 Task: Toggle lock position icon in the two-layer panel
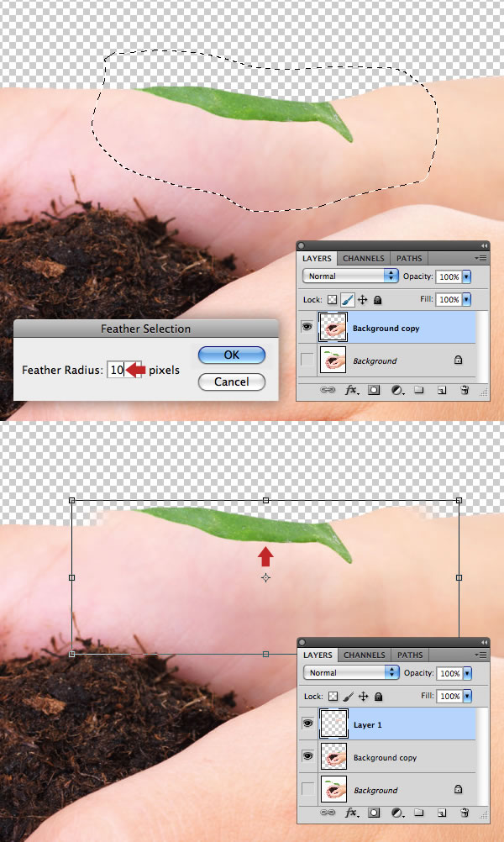[x=362, y=300]
